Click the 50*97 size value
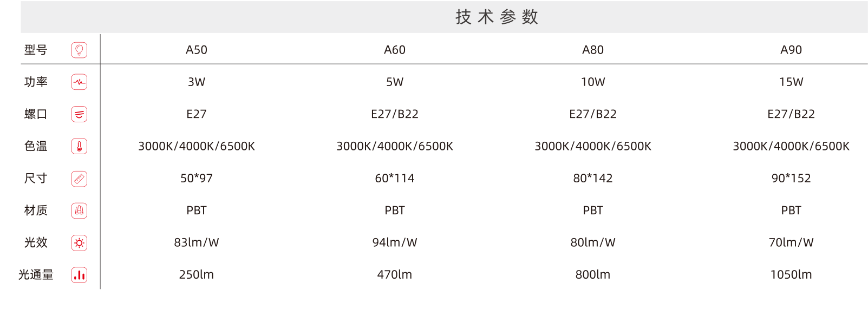 coord(197,179)
